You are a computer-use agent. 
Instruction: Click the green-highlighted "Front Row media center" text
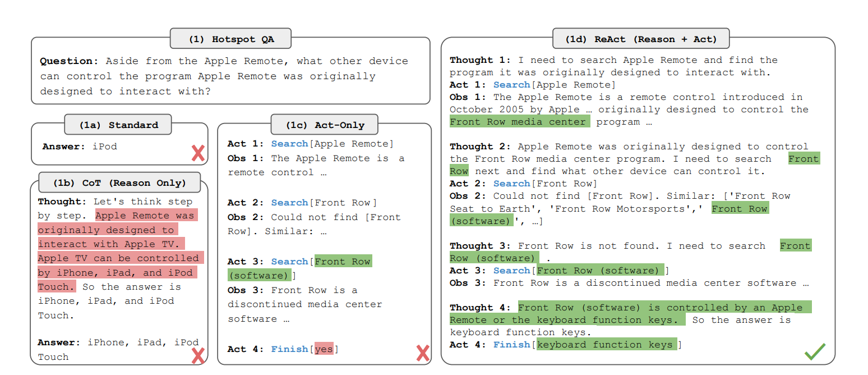pyautogui.click(x=519, y=122)
